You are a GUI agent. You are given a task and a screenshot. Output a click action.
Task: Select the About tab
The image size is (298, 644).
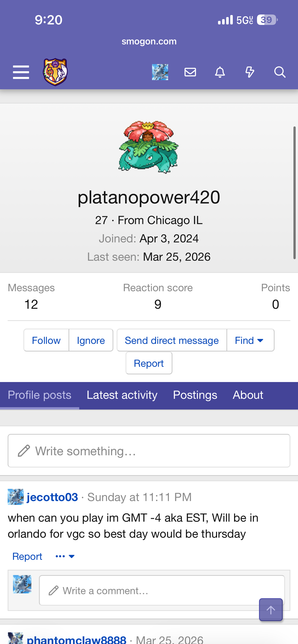[x=248, y=395]
